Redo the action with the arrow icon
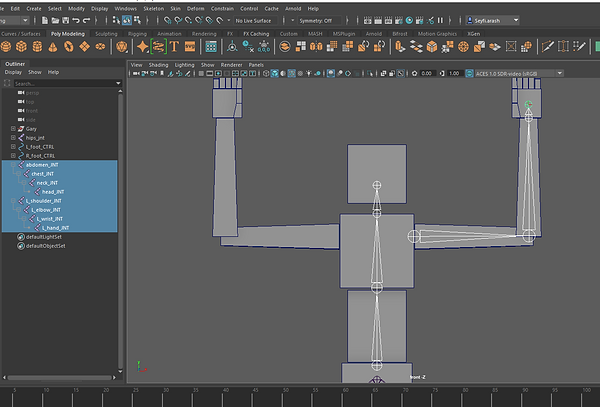 (x=86, y=20)
